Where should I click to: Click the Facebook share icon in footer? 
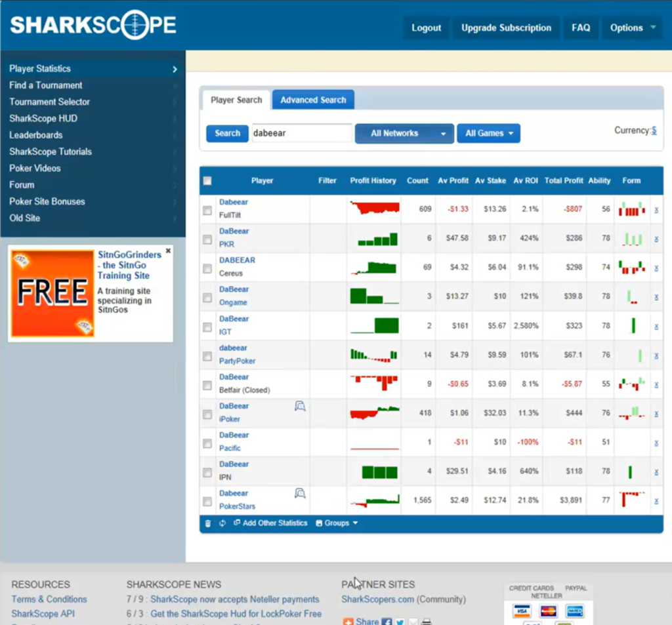387,622
